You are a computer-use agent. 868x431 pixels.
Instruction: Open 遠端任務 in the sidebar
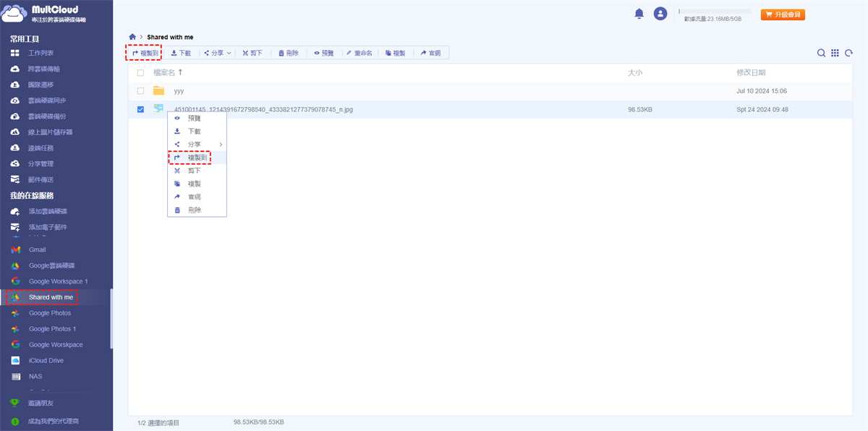pos(41,148)
